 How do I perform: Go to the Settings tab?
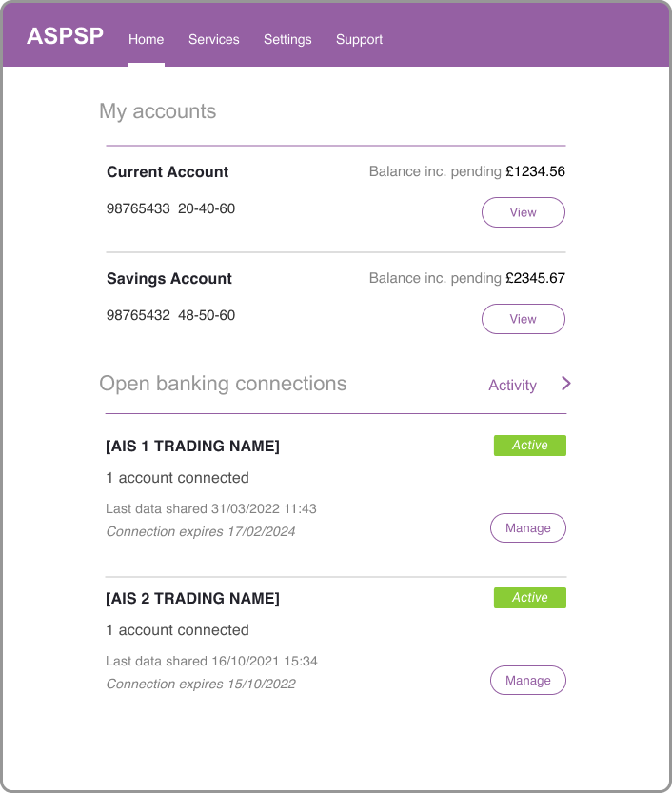(287, 39)
